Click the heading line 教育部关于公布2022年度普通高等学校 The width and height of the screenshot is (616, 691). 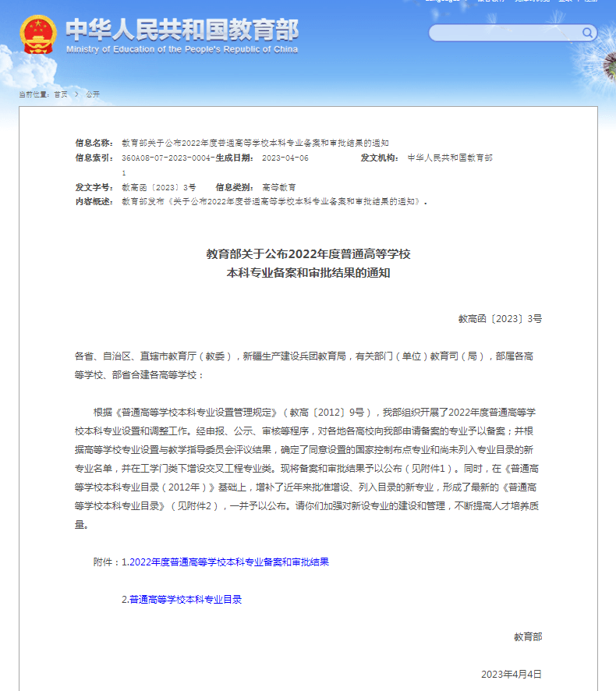(x=308, y=253)
